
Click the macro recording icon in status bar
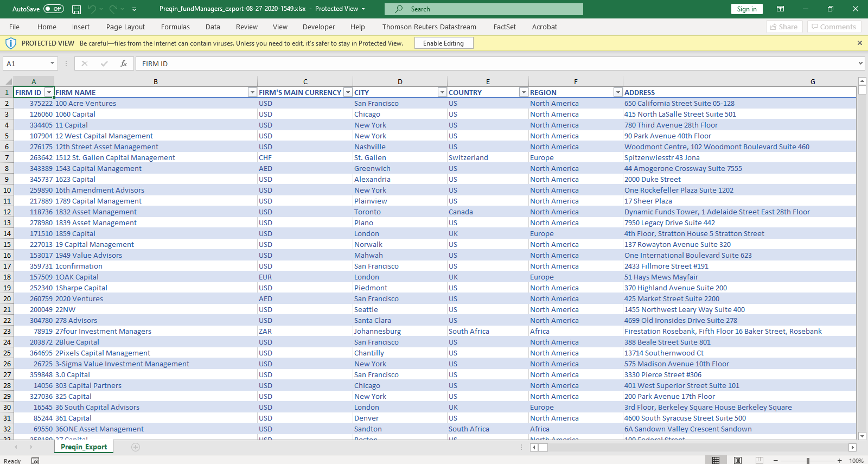pyautogui.click(x=35, y=461)
